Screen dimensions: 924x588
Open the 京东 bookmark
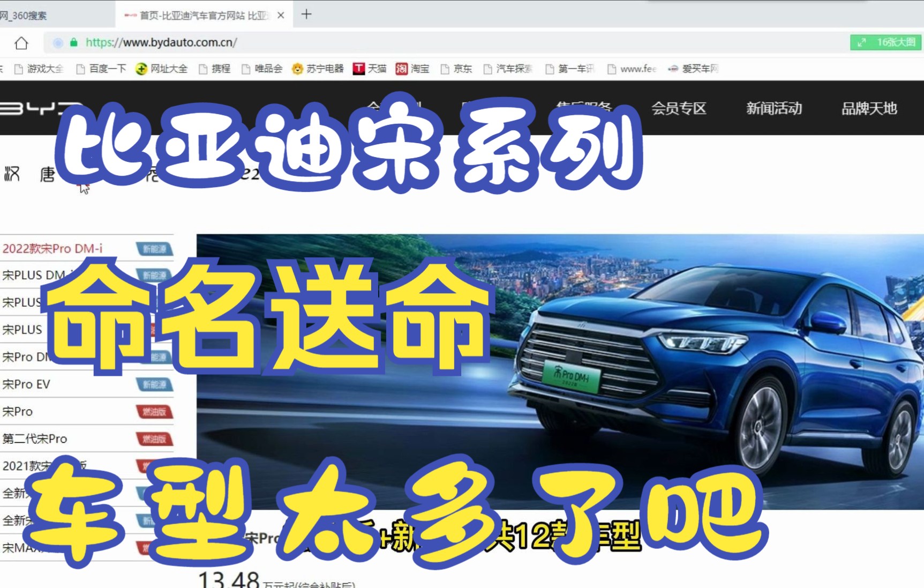coord(456,69)
